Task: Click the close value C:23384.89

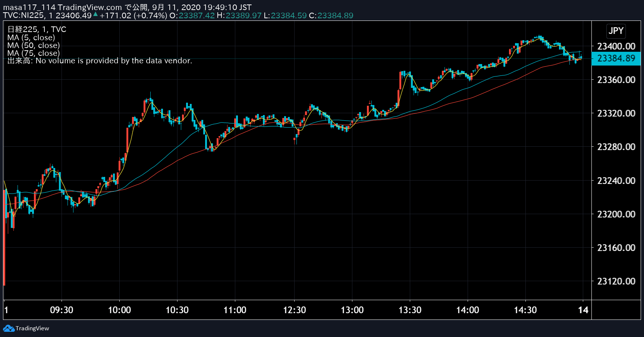Action: click(331, 16)
